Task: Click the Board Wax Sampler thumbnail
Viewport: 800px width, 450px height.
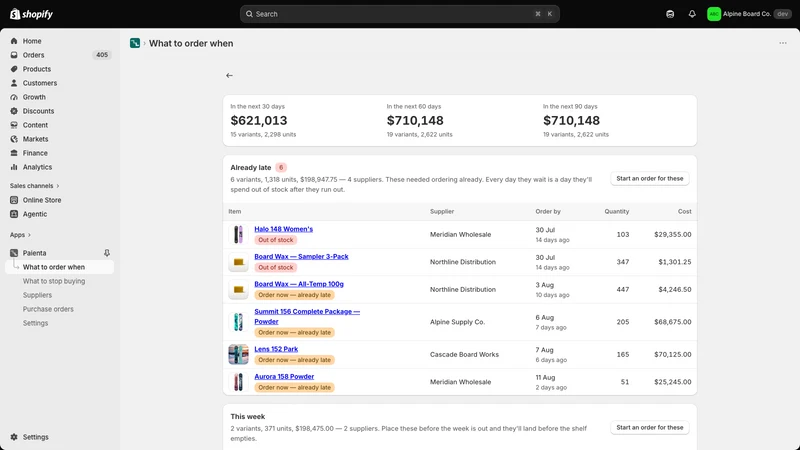Action: pyautogui.click(x=238, y=262)
